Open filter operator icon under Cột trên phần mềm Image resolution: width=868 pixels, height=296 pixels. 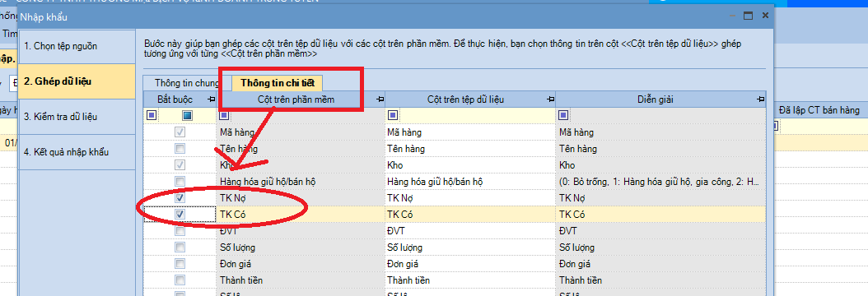coord(224,115)
